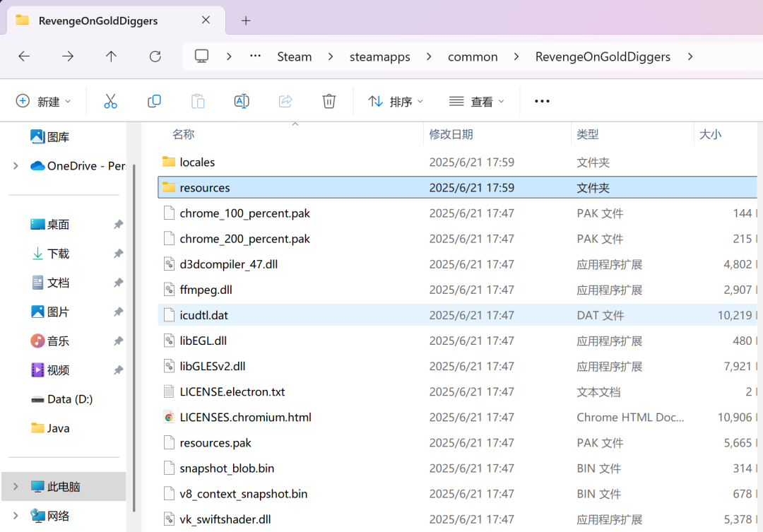The height and width of the screenshot is (532, 763).
Task: Select v8_context_snapshot.bin file
Action: (x=457, y=494)
